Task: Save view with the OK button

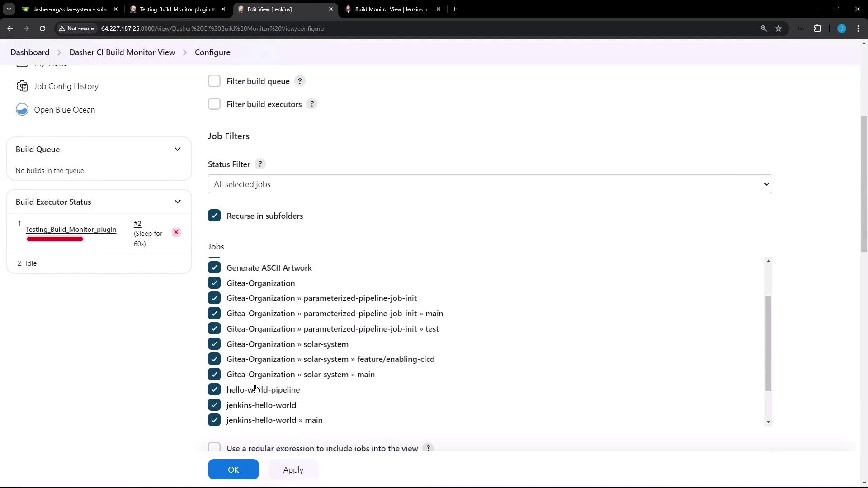Action: coord(233,469)
